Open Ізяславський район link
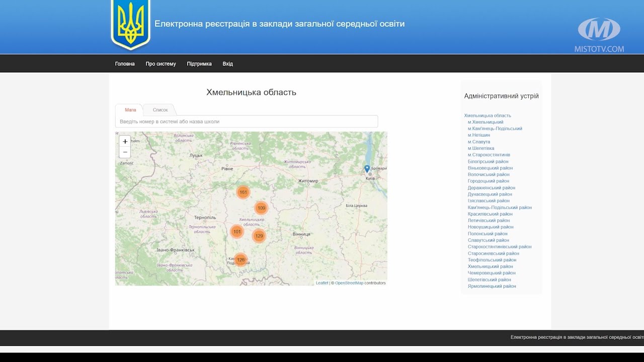Image resolution: width=644 pixels, height=362 pixels. coord(489,201)
